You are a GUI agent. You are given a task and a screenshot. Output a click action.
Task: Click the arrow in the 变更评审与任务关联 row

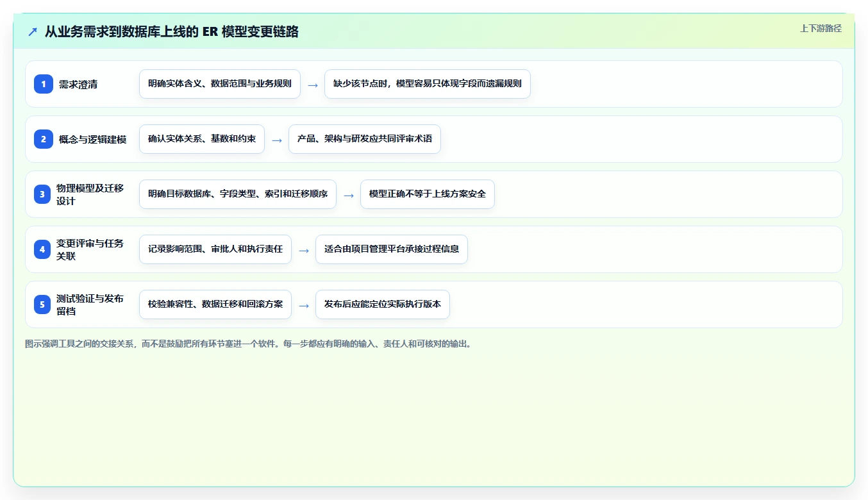click(304, 250)
